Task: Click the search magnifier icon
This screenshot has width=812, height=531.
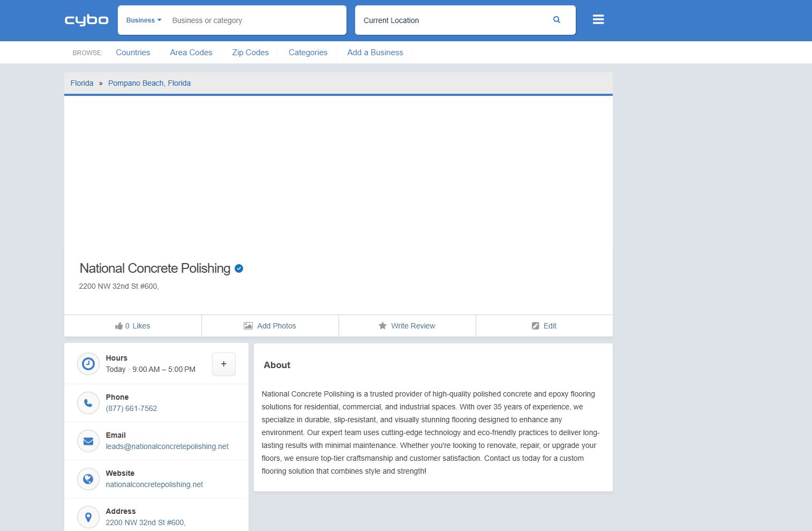Action: click(x=557, y=20)
